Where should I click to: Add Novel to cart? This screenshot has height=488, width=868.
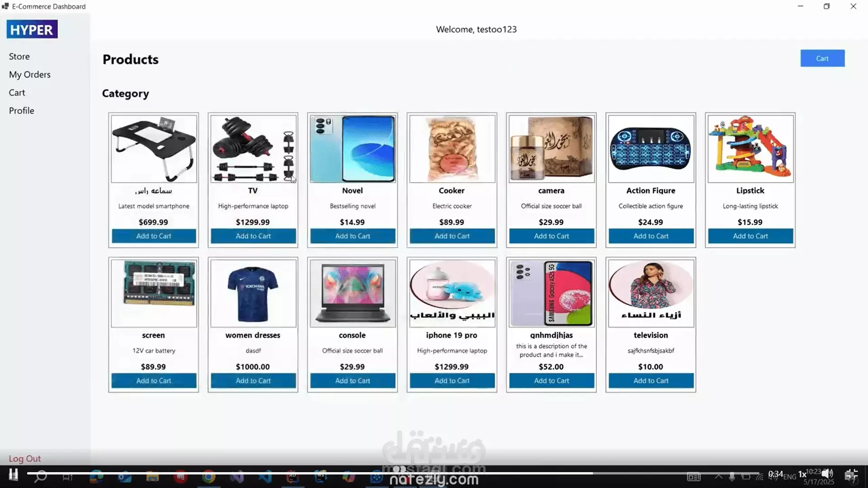[353, 236]
